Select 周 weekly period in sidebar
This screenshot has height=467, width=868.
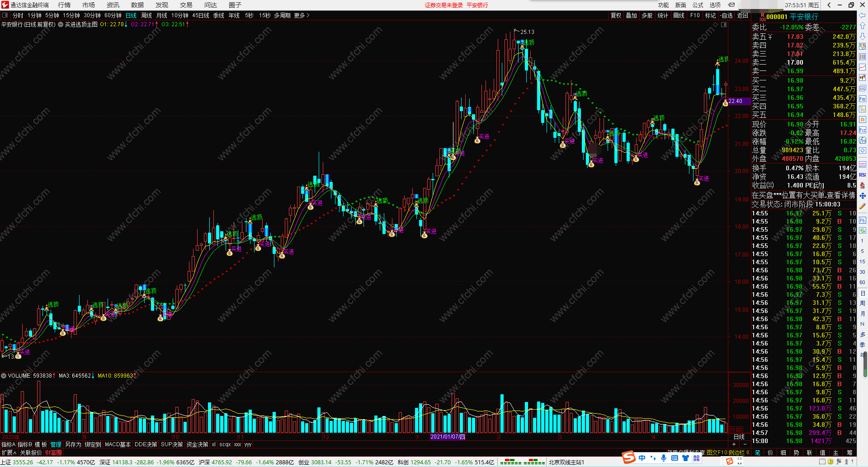(863, 303)
